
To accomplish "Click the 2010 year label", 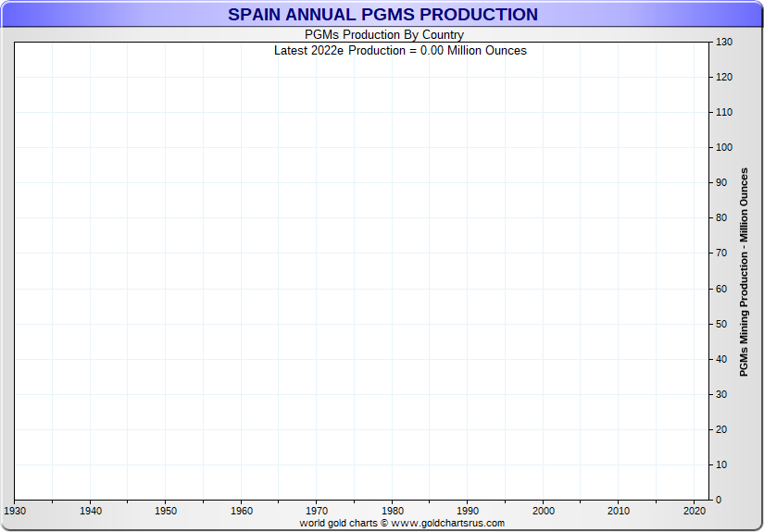I will click(618, 511).
